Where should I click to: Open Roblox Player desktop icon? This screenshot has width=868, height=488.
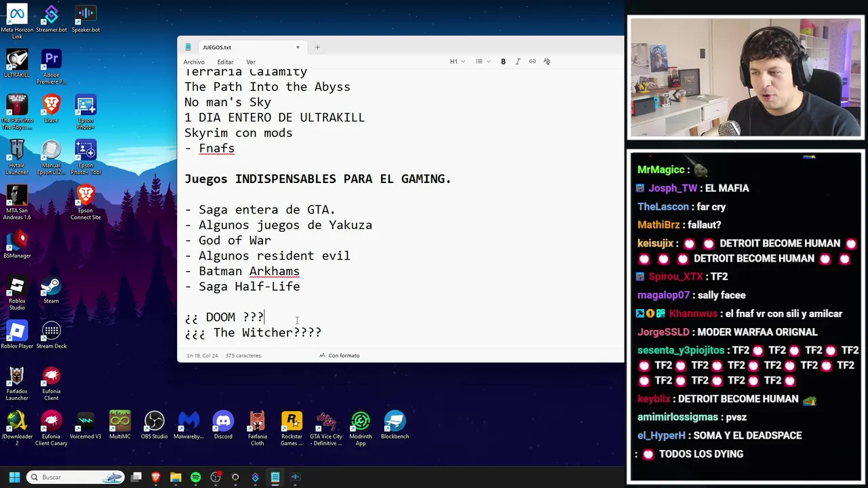click(x=17, y=334)
